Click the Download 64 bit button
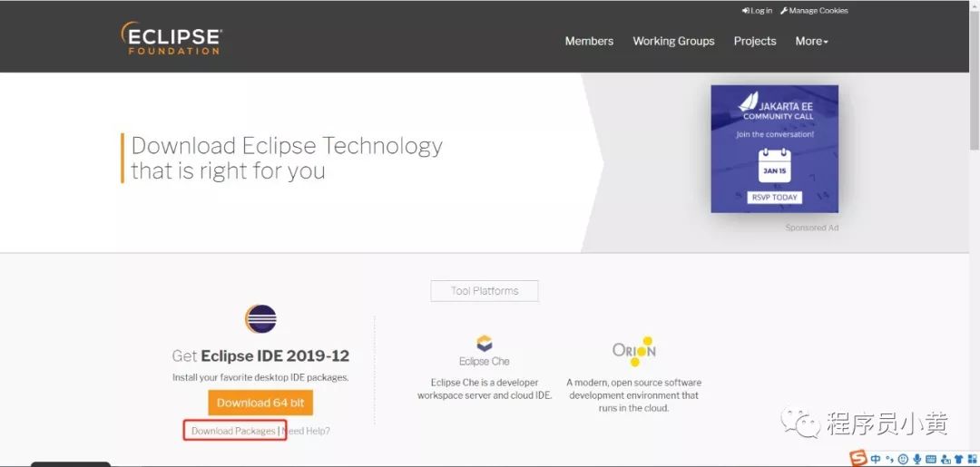The width and height of the screenshot is (980, 467). [260, 403]
